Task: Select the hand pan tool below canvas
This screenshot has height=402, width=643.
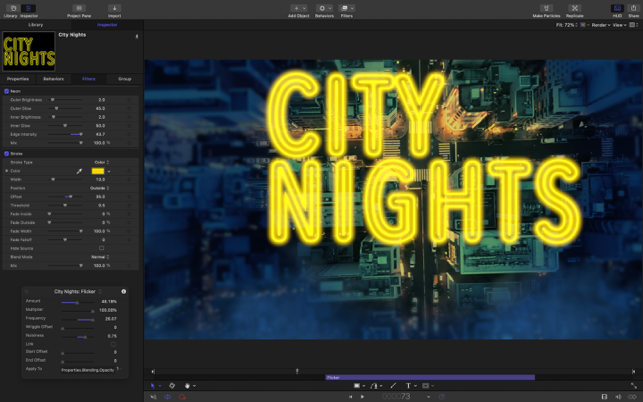Action: click(188, 386)
